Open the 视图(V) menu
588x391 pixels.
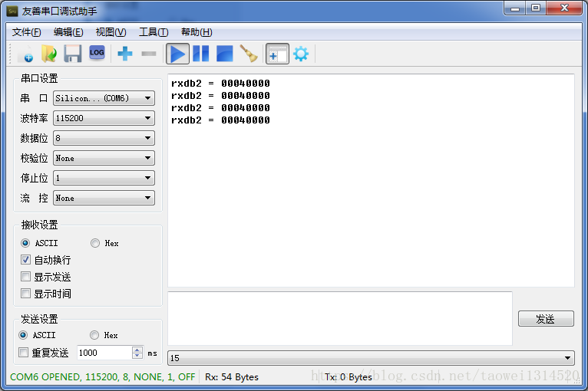pos(111,32)
